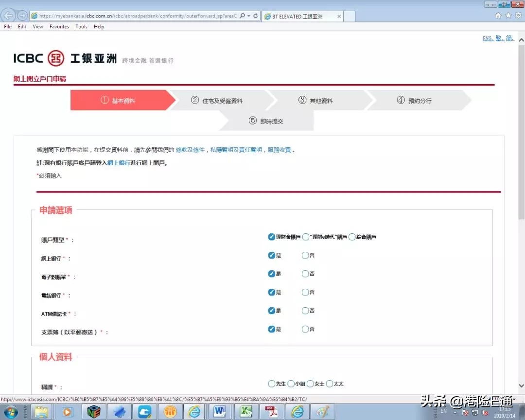
Task: Show hidden system tray icons
Action: (x=455, y=412)
